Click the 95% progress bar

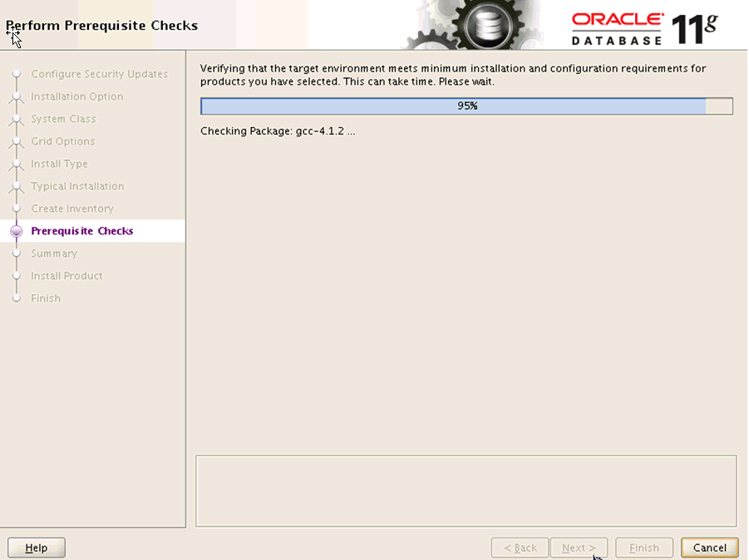(x=466, y=106)
